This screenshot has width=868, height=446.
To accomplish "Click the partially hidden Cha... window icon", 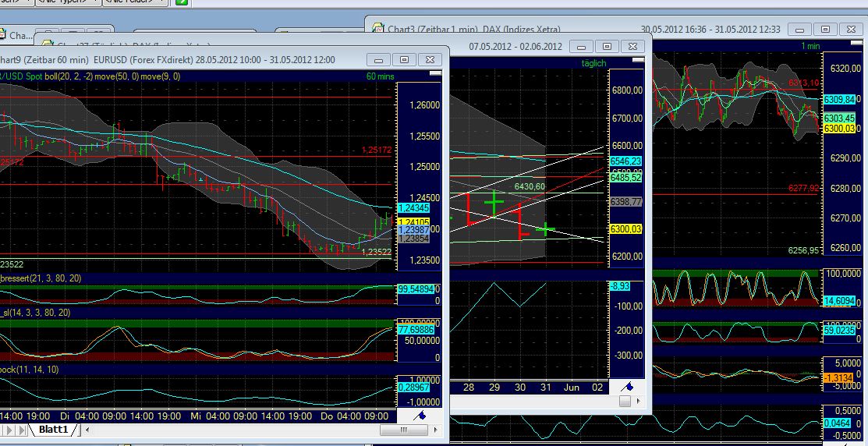I will tap(3, 35).
